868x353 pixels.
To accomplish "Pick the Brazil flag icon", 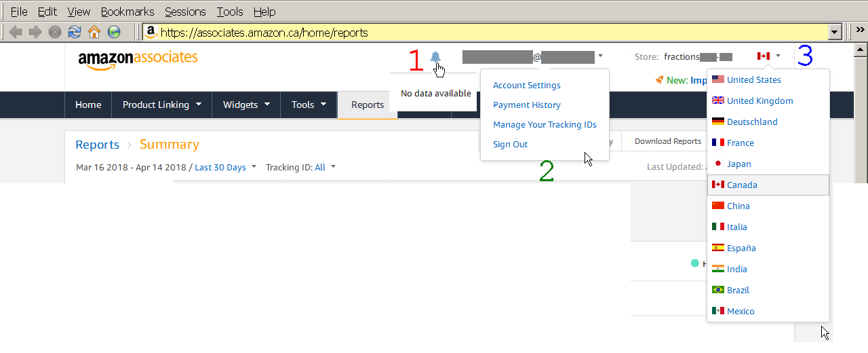I will point(718,290).
